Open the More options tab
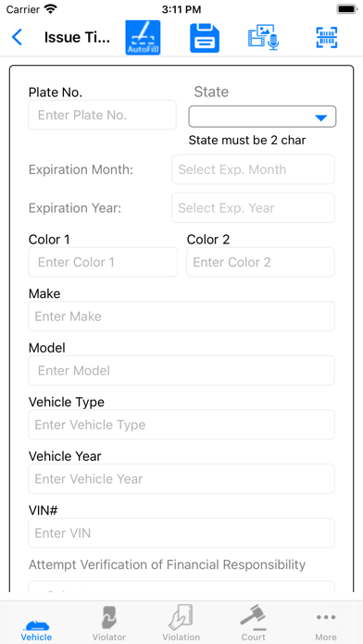This screenshot has width=363, height=644. tap(326, 624)
